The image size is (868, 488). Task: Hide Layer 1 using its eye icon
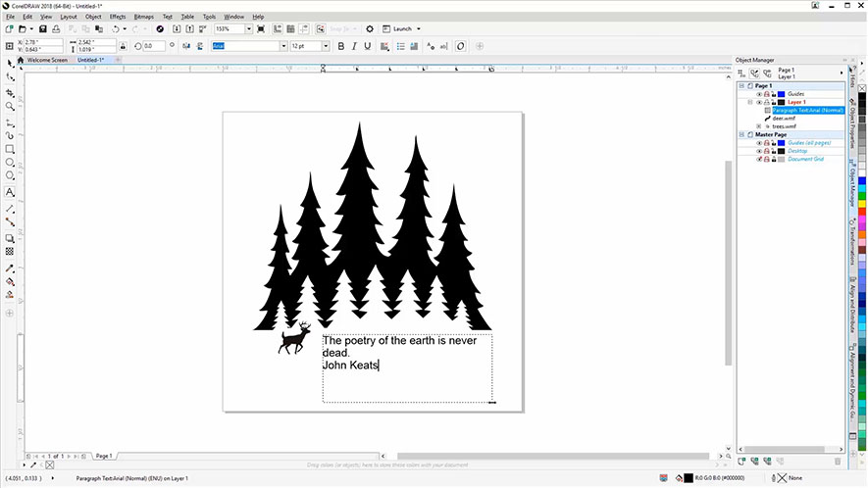point(759,102)
